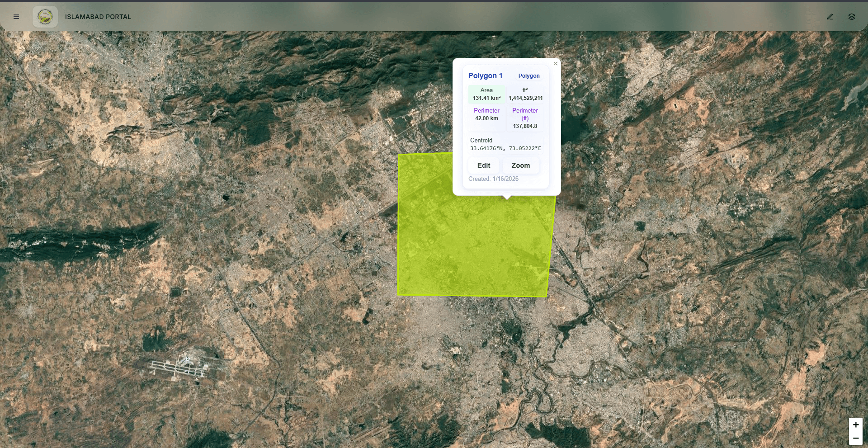Click the Zoom button in the popup

point(520,165)
